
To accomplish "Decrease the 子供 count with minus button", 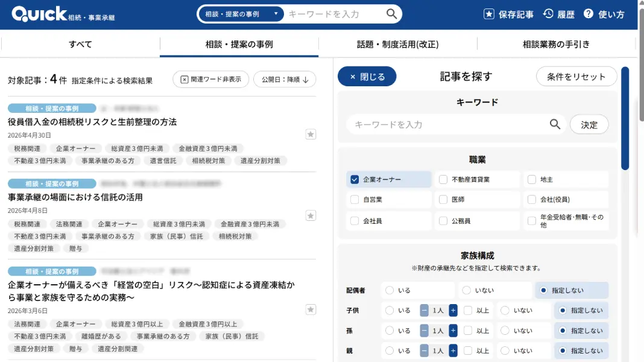I will [x=425, y=311].
